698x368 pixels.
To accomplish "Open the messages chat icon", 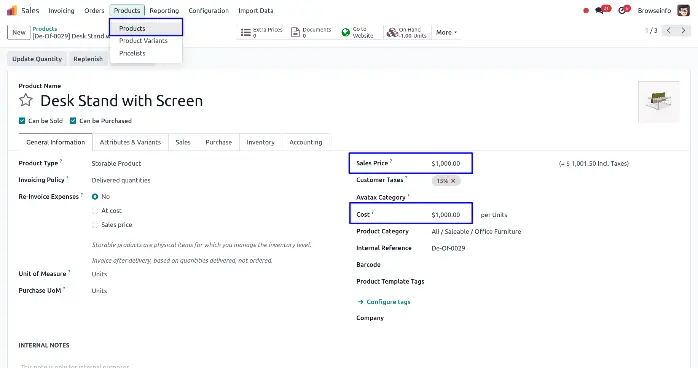I will 600,10.
